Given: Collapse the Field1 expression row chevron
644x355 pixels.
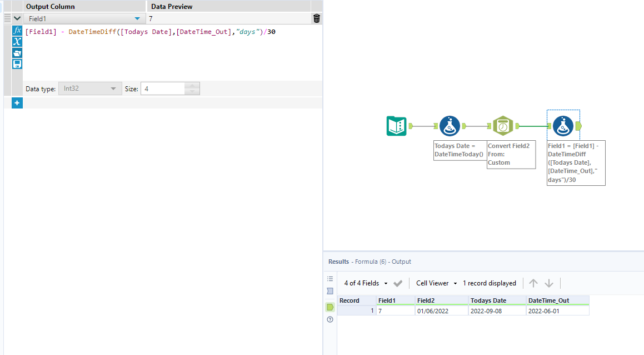Looking at the screenshot, I should 16,18.
